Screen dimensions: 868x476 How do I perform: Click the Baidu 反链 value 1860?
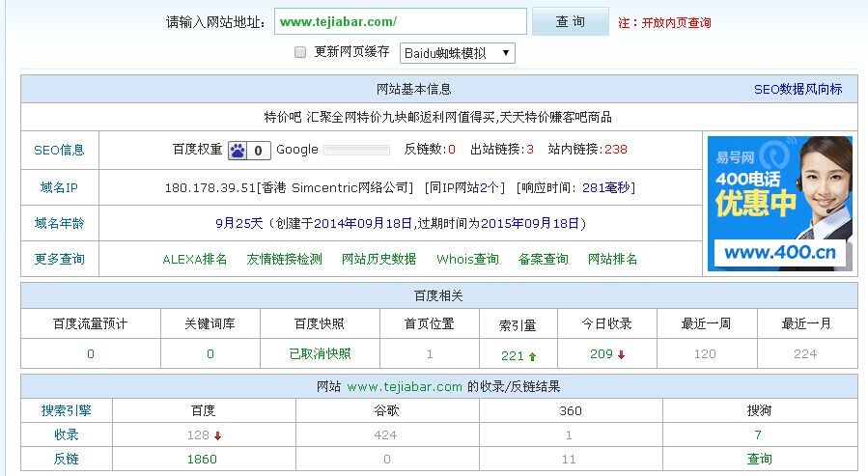pyautogui.click(x=203, y=460)
